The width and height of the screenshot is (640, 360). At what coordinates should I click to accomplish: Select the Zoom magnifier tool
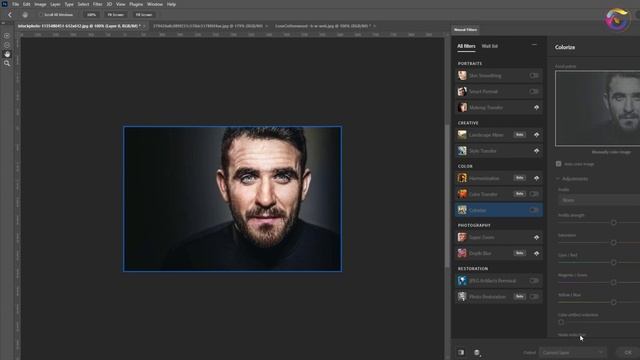click(7, 63)
